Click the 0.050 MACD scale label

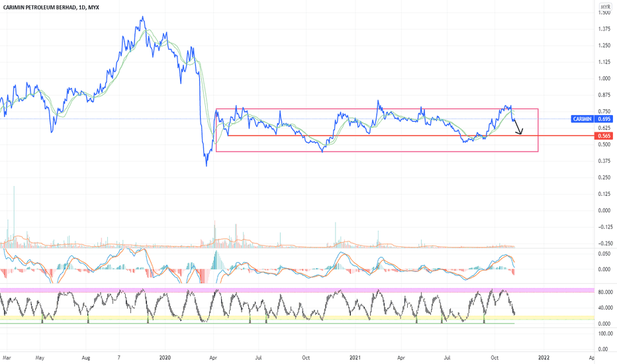[604, 254]
